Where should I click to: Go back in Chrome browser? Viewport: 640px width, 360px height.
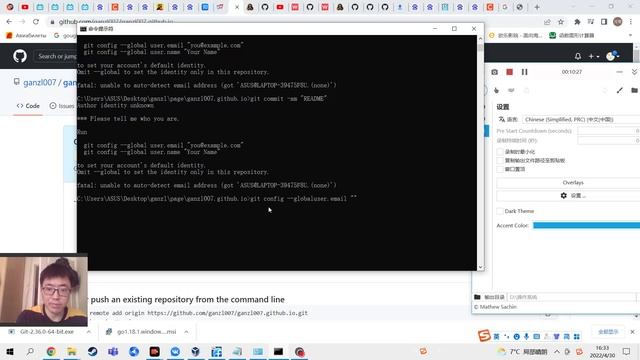pos(9,22)
